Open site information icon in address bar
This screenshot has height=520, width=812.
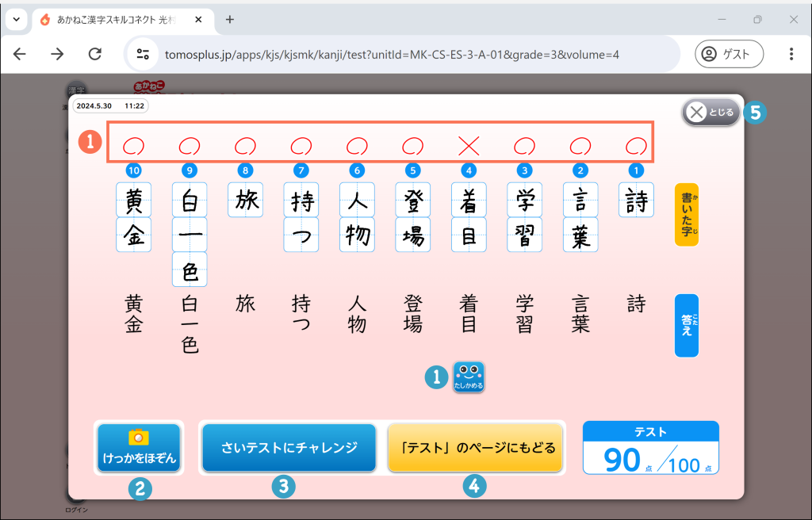(143, 55)
